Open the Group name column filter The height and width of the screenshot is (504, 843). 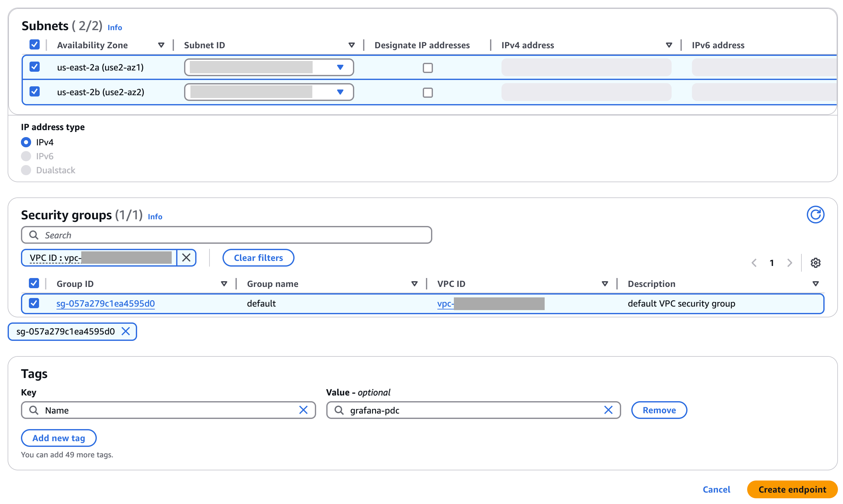coord(415,283)
